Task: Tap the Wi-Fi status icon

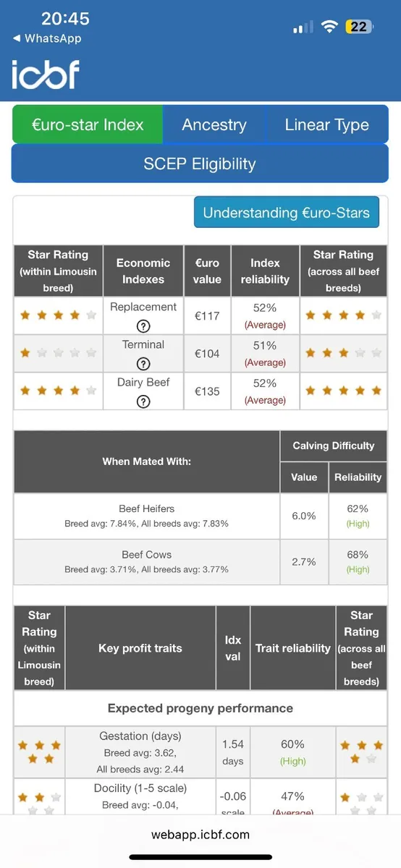Action: coord(330,27)
